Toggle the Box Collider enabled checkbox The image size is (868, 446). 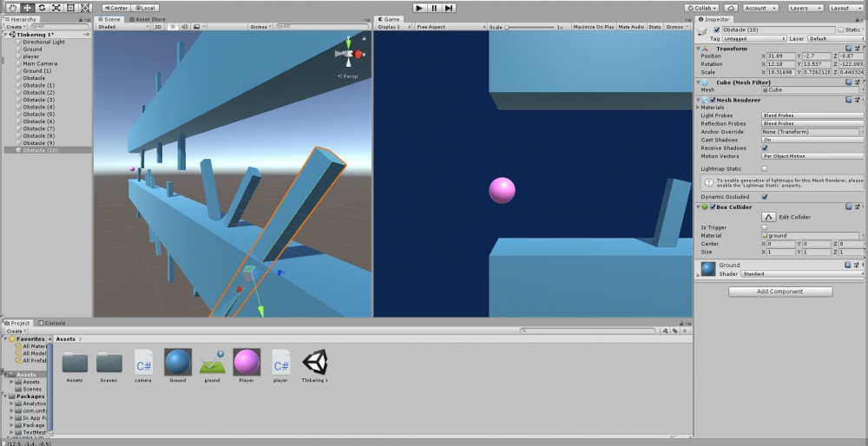[713, 207]
